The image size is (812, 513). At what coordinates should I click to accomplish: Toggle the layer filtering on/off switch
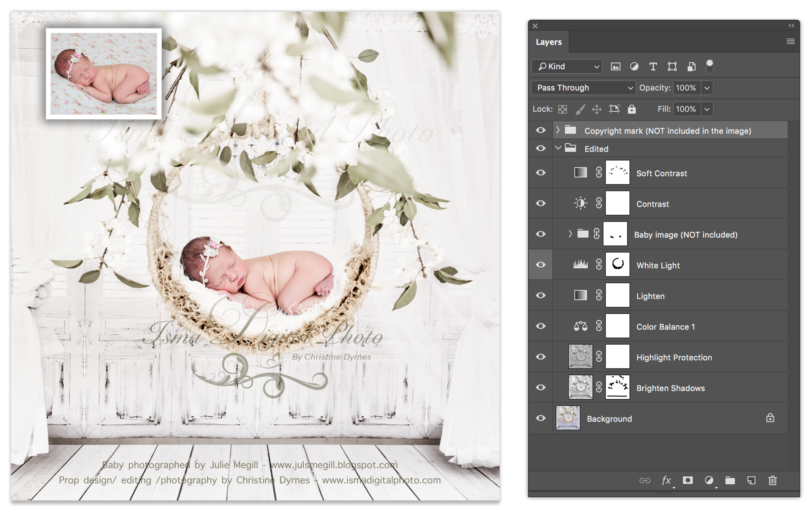(709, 66)
